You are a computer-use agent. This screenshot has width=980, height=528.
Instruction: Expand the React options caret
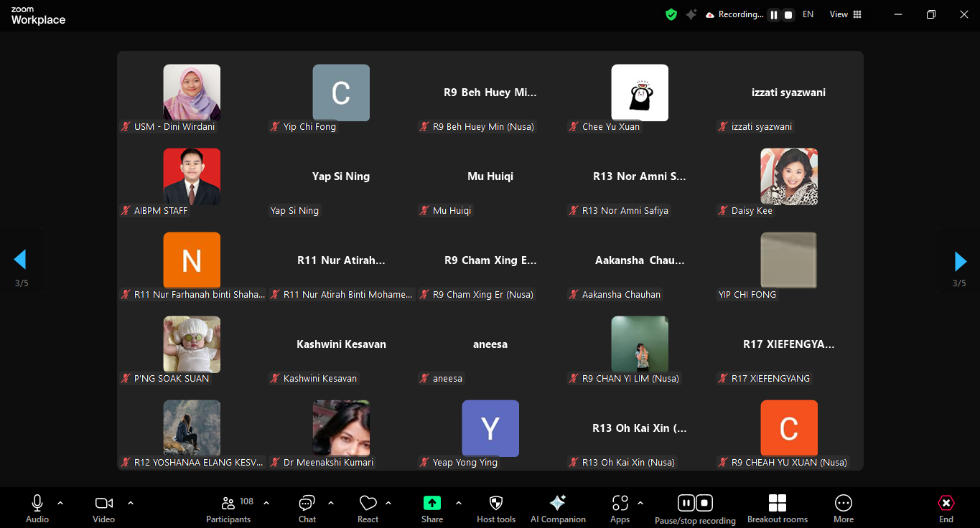(388, 503)
